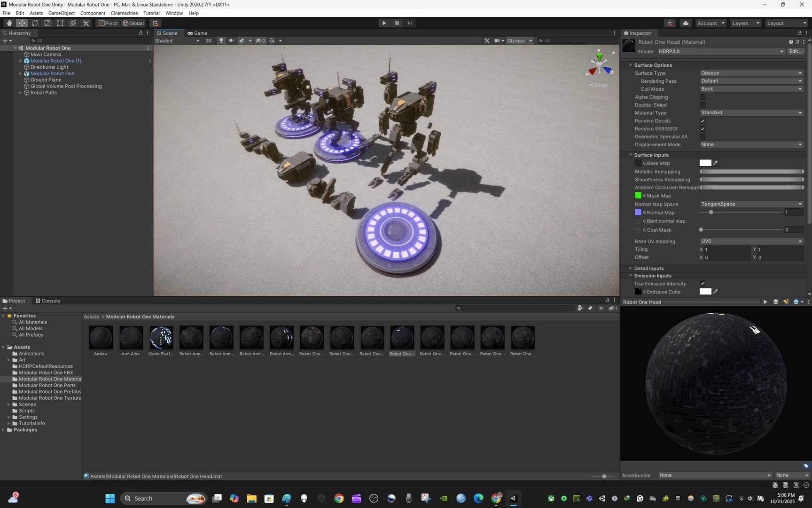Open the cloud services icon
This screenshot has height=508, width=812.
(x=686, y=23)
